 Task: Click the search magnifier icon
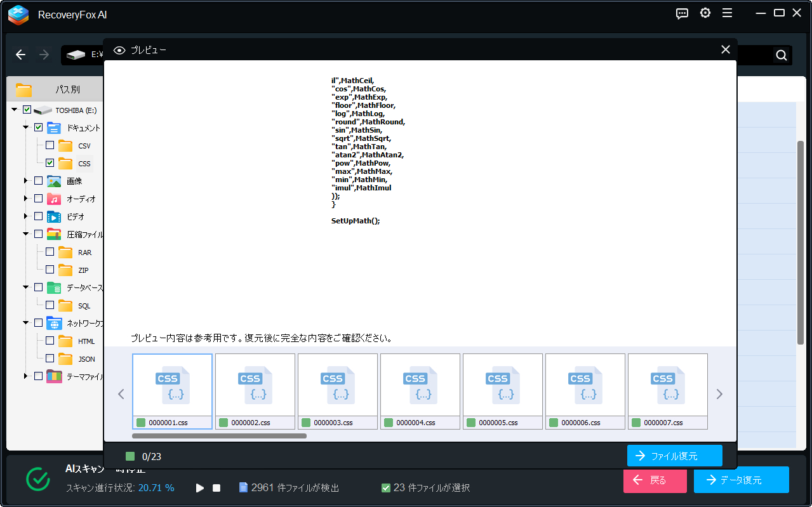tap(781, 55)
